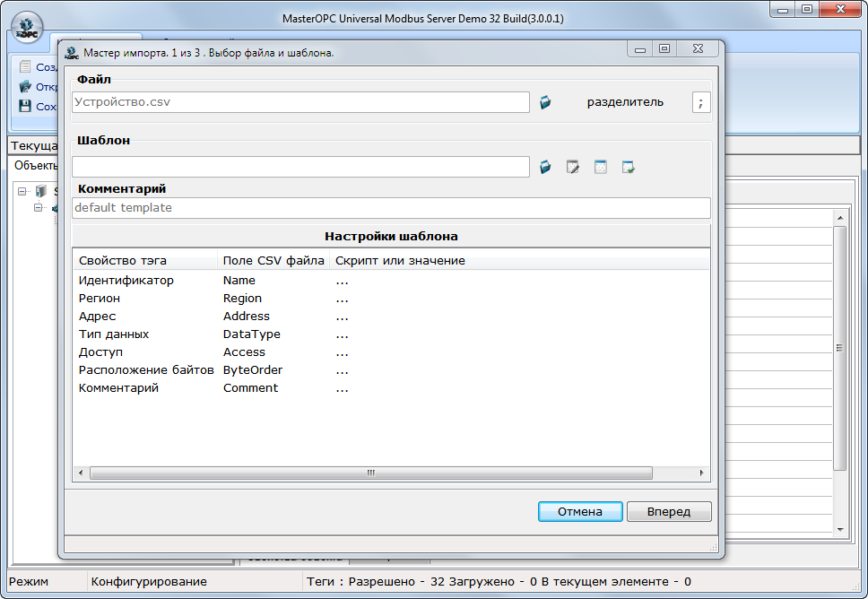Screen dimensions: 868x599
Task: Select the Адрес row
Action: pyautogui.click(x=391, y=317)
